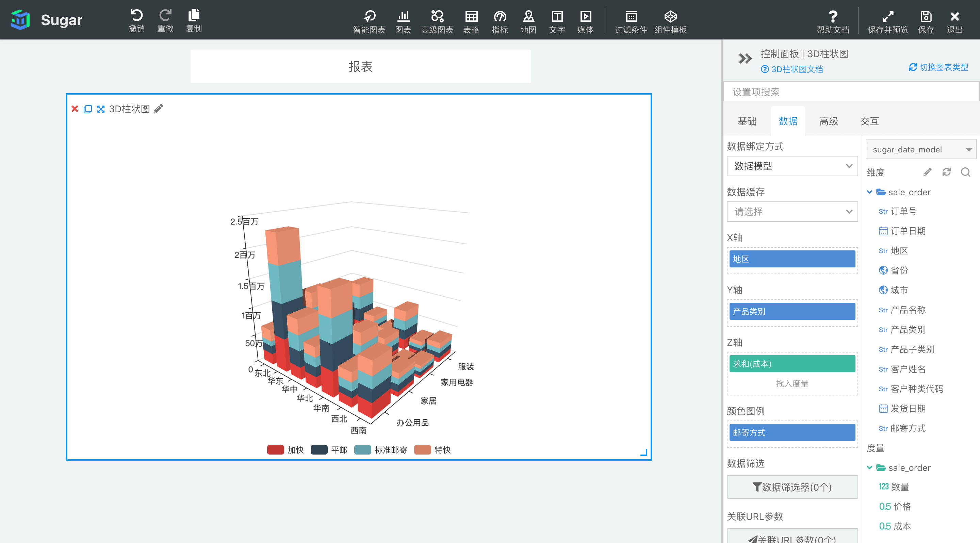Select the 省份 dimension field

(893, 271)
